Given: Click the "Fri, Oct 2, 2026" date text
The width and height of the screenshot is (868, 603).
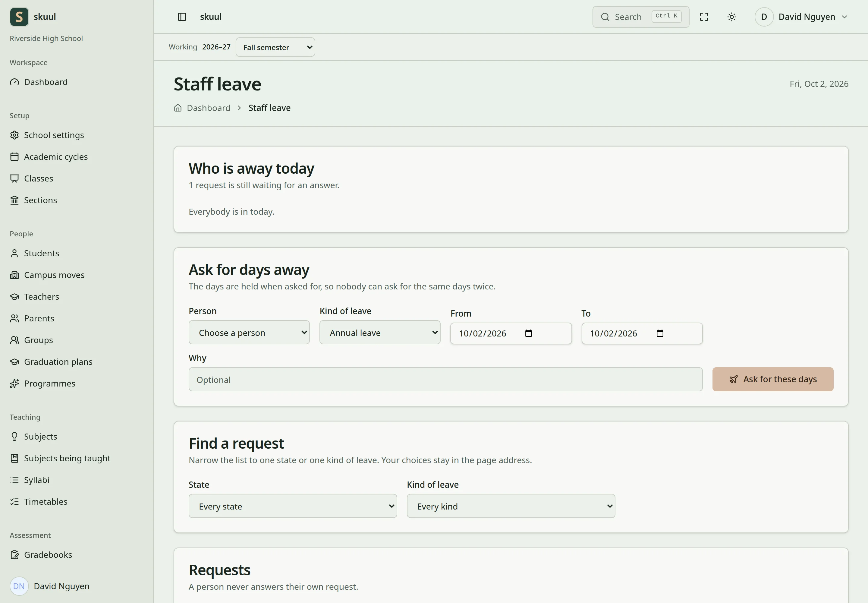Looking at the screenshot, I should click(819, 84).
